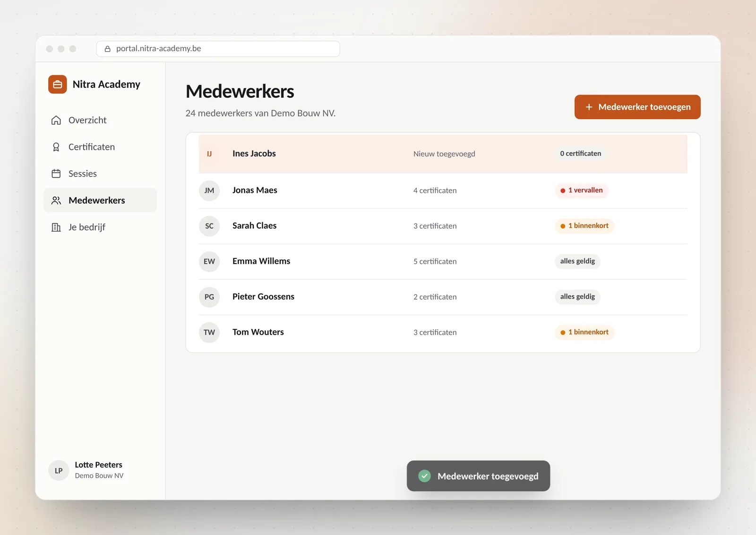
Task: Select the Emma Willems name
Action: pyautogui.click(x=261, y=261)
